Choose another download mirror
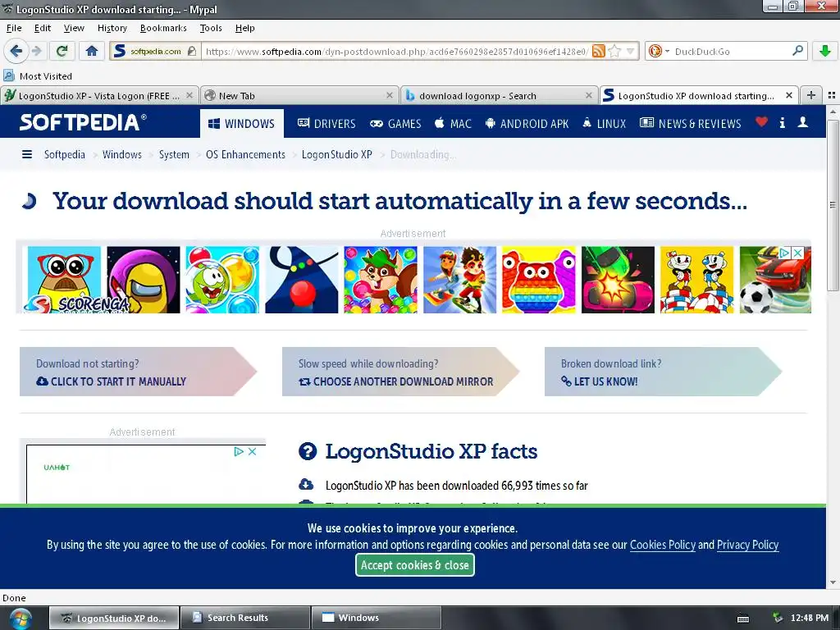This screenshot has width=840, height=630. 400,372
